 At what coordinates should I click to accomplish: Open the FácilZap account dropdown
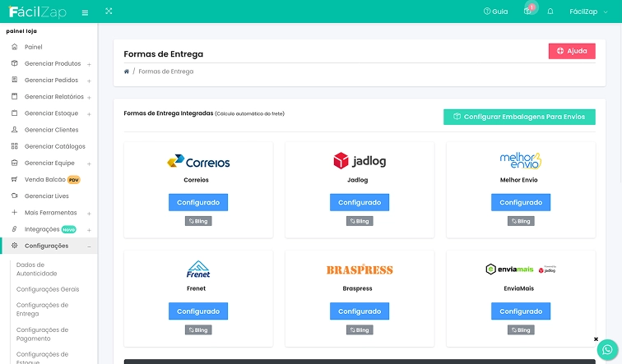(x=588, y=12)
